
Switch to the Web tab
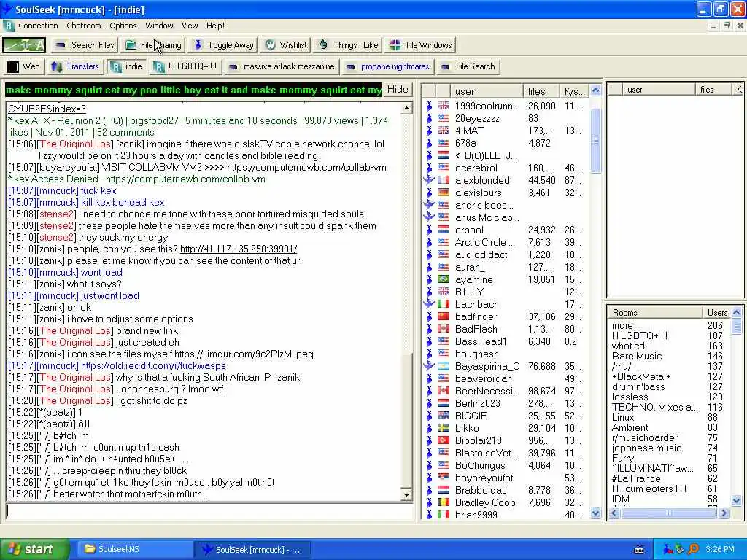click(x=24, y=66)
